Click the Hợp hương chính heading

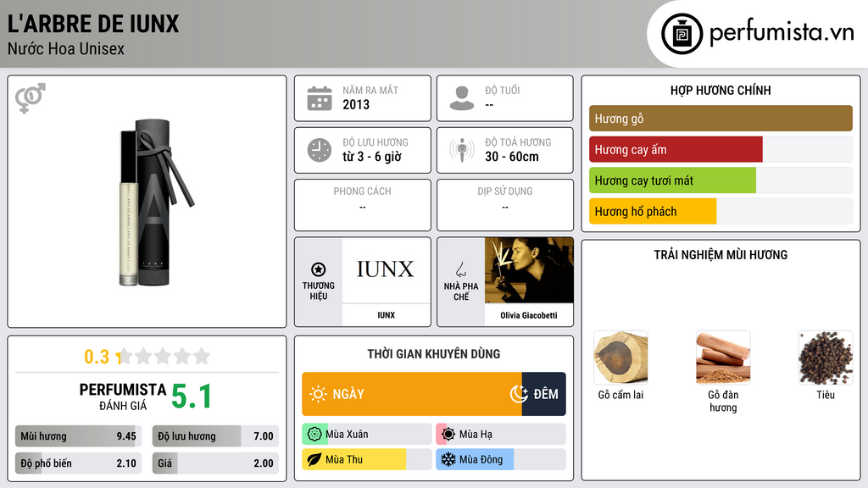[x=721, y=90]
